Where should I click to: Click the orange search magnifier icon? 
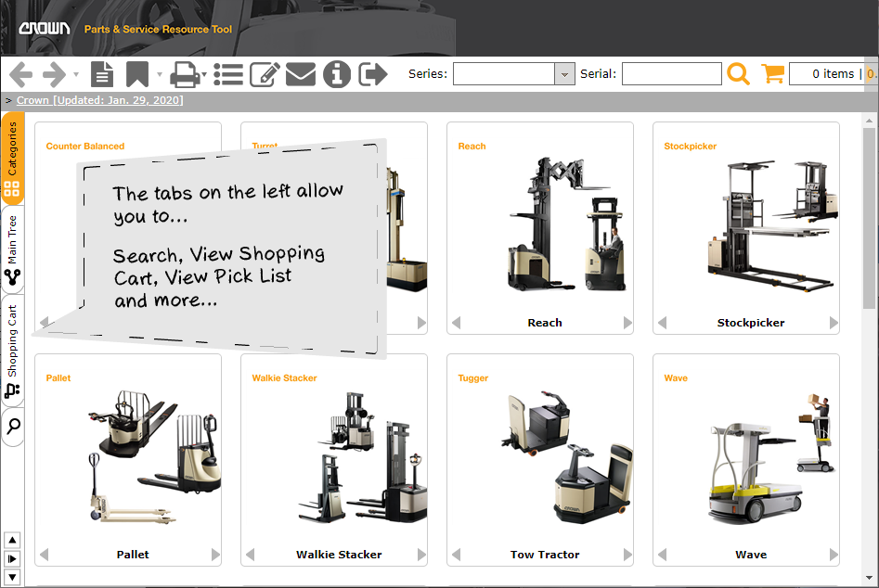pyautogui.click(x=739, y=73)
